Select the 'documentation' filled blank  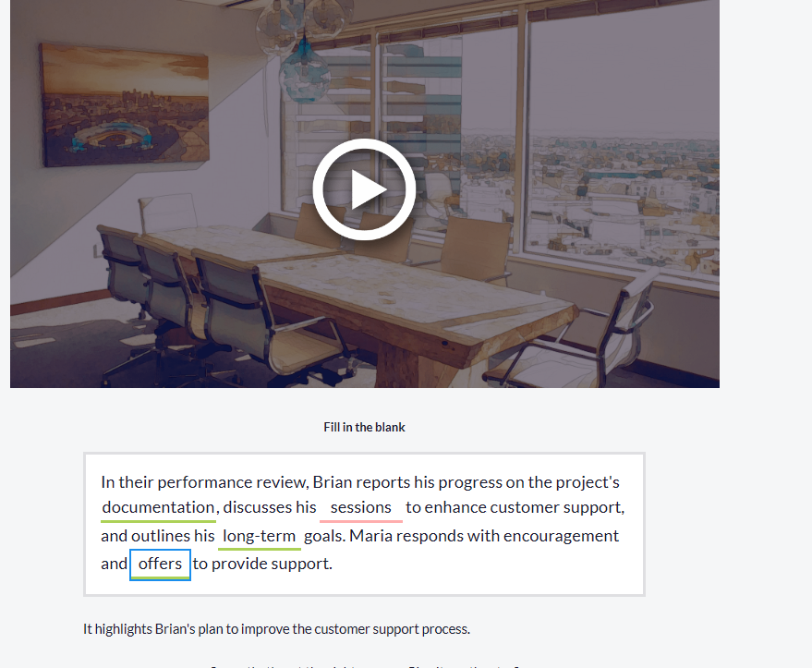tap(159, 508)
